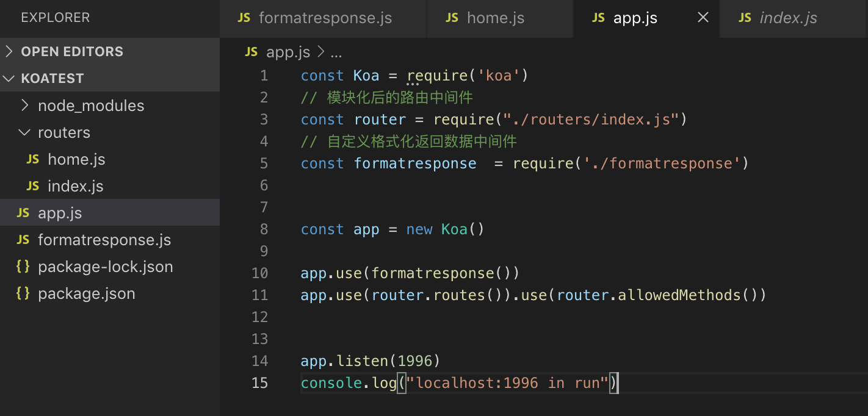Close the app.js editor tab

703,18
